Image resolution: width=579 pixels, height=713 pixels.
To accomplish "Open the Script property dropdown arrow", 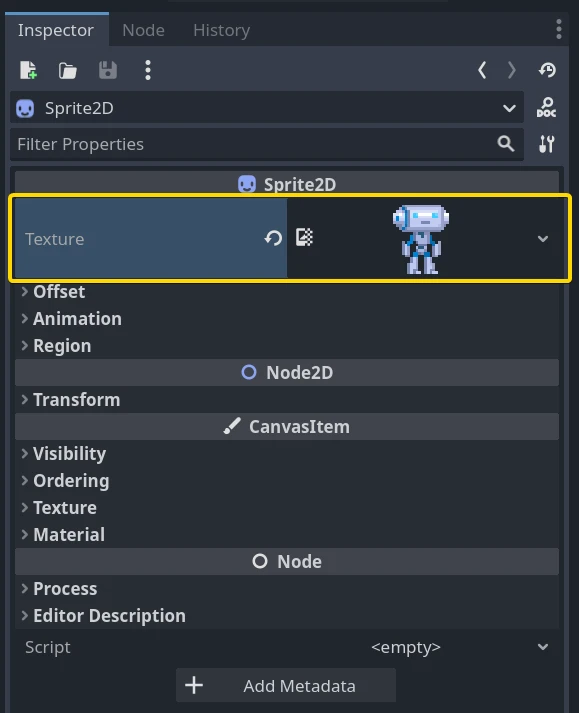I will click(x=543, y=647).
